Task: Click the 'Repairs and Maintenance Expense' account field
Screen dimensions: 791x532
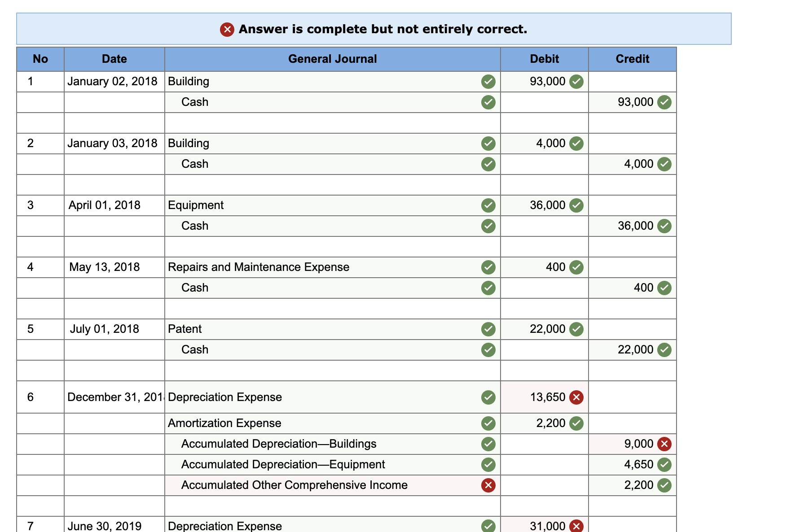Action: pyautogui.click(x=333, y=267)
